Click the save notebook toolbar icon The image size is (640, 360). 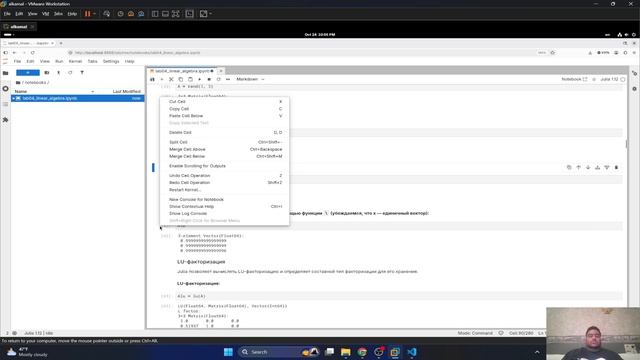(152, 79)
